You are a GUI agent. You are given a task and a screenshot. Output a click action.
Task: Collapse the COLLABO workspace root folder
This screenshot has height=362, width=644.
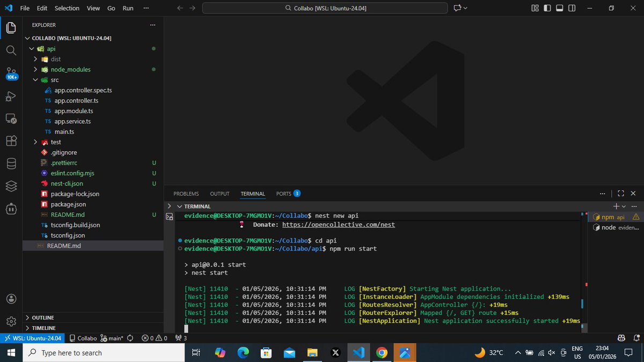pos(28,38)
